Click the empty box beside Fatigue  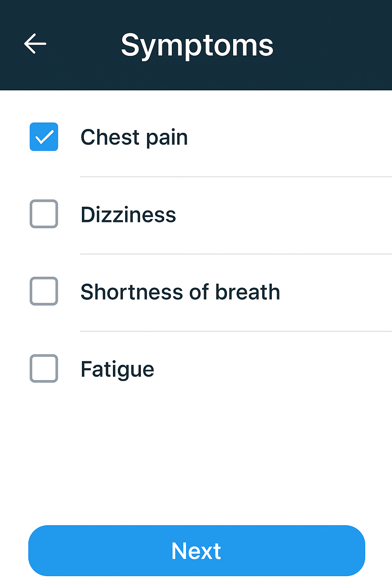[x=44, y=368]
